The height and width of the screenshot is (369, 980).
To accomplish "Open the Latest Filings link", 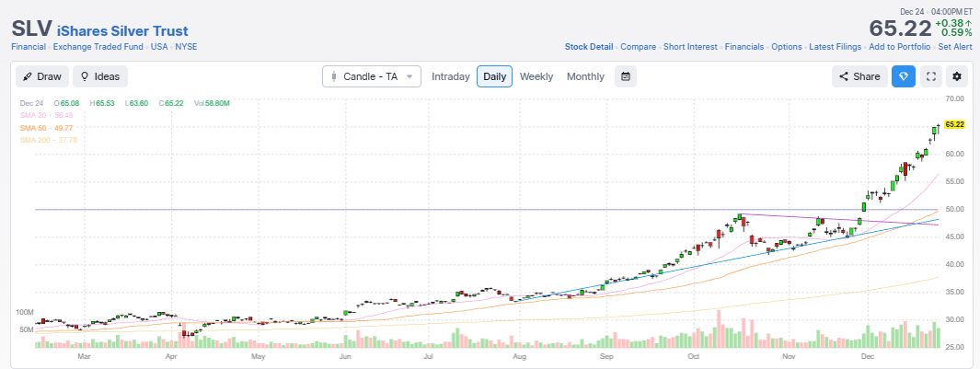I will pos(835,47).
